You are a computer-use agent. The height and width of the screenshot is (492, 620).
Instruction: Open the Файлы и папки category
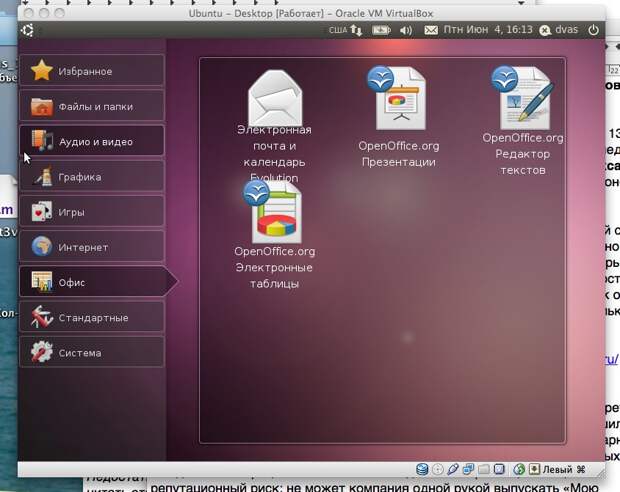(x=92, y=106)
